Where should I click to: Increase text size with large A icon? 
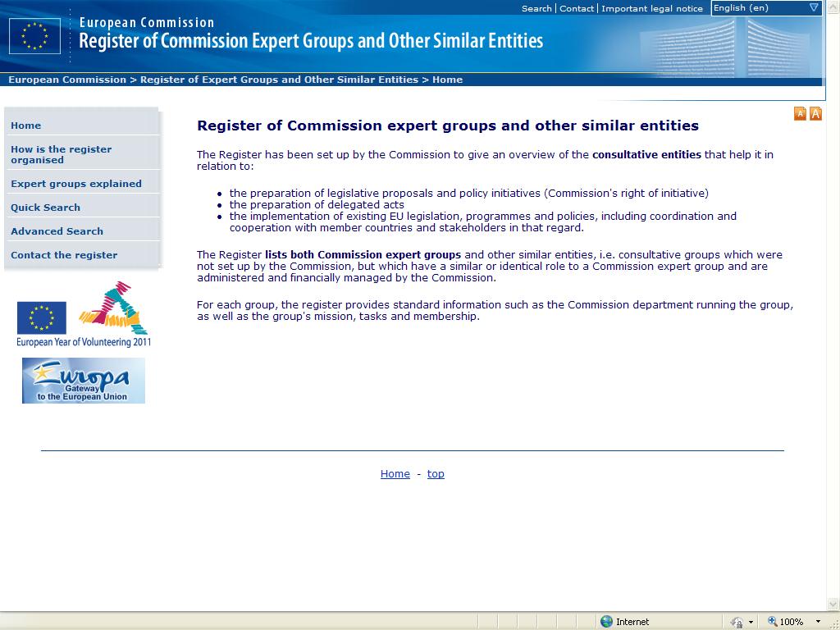[815, 114]
